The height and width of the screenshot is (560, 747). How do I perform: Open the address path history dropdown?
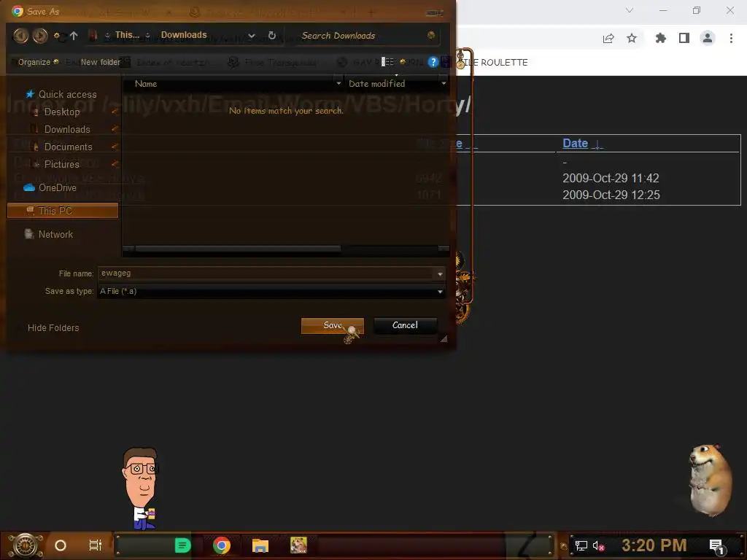point(252,36)
